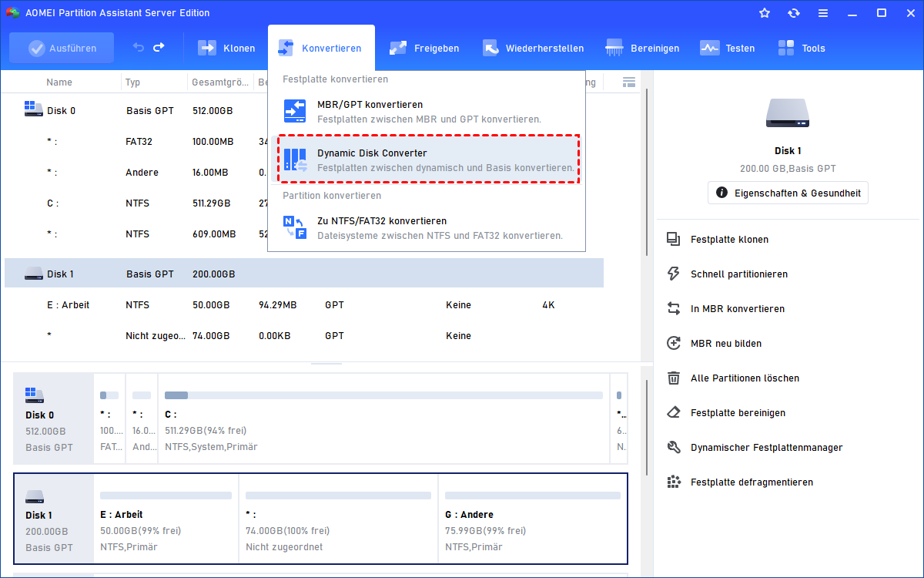Select C: partition block in disk map
Screen dimensions: 924x578
pos(383,419)
